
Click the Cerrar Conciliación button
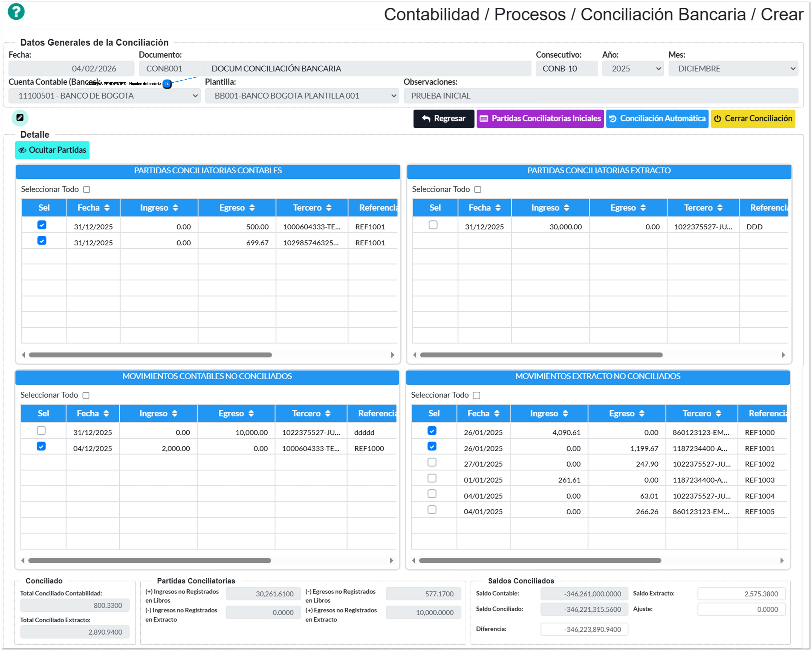[753, 119]
